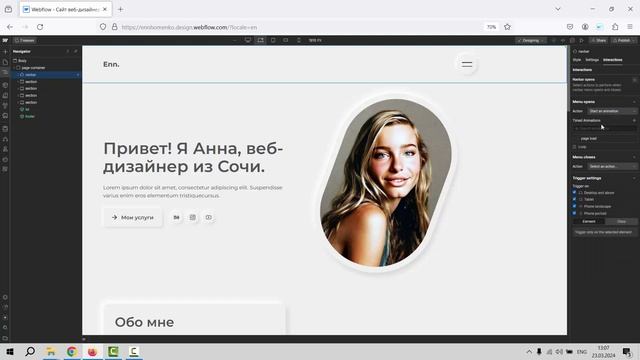Click the YouTube social icon on canvas
The height and width of the screenshot is (360, 640).
[209, 218]
